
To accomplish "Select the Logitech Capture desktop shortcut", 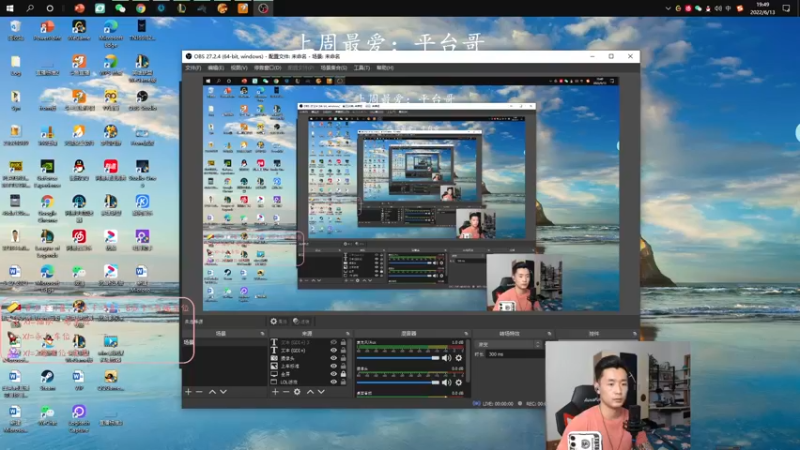I will tap(79, 418).
